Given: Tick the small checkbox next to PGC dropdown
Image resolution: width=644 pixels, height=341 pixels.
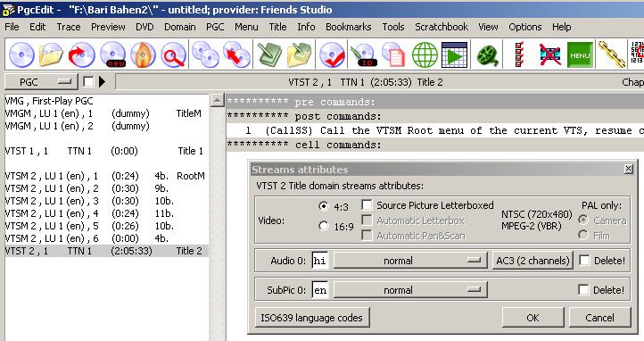Looking at the screenshot, I should tap(88, 82).
